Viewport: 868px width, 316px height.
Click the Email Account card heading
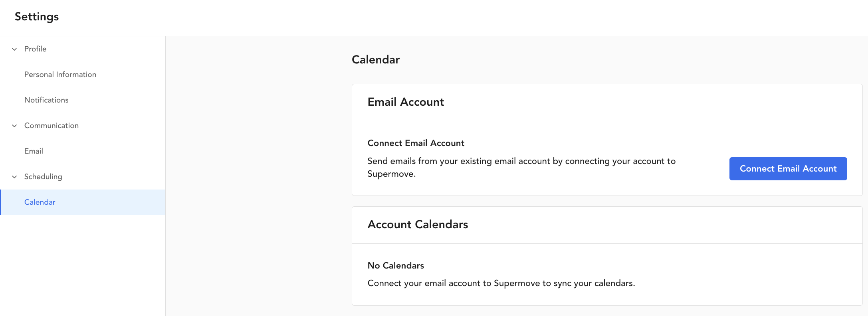coord(406,102)
